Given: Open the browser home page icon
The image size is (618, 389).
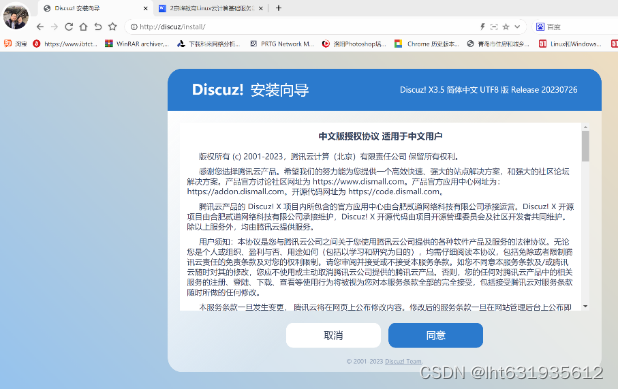Looking at the screenshot, I should coord(83,27).
